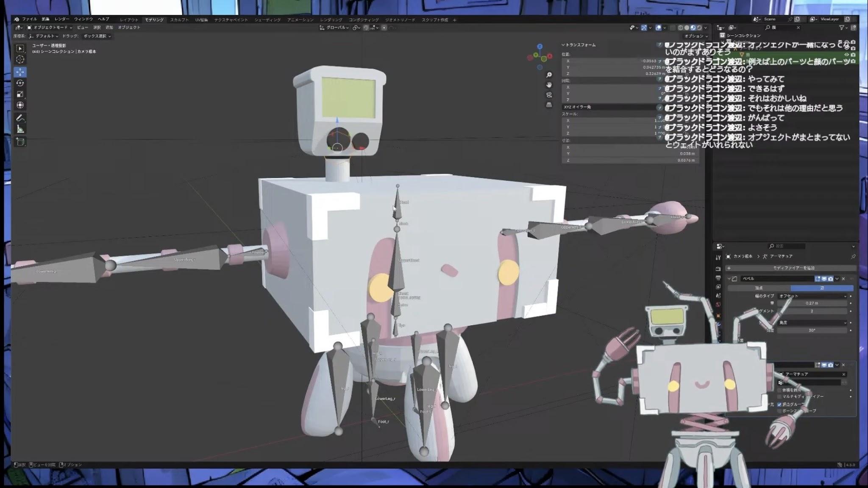868x488 pixels.
Task: Open the グローバル transform orientation dropdown
Action: pyautogui.click(x=334, y=28)
